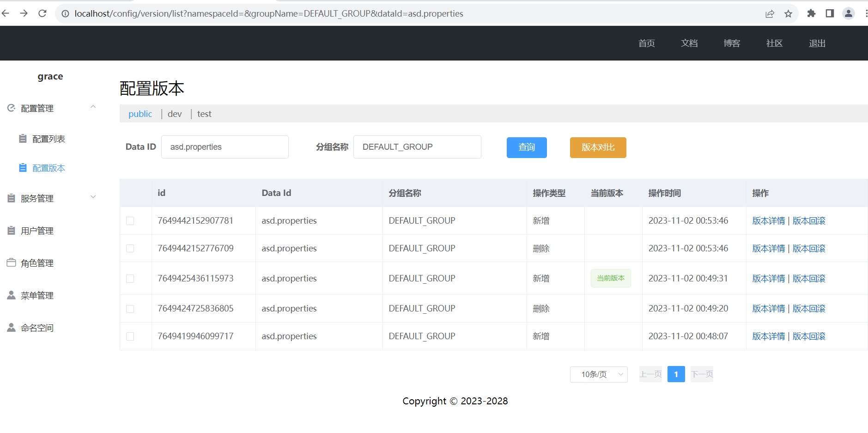Switch to the test namespace tab
The width and height of the screenshot is (868, 433).
coord(204,114)
